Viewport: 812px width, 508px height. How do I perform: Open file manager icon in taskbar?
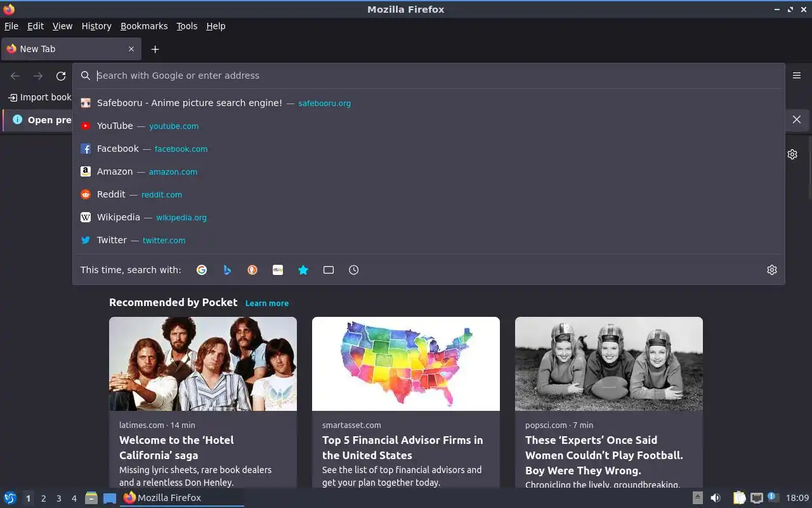click(91, 498)
